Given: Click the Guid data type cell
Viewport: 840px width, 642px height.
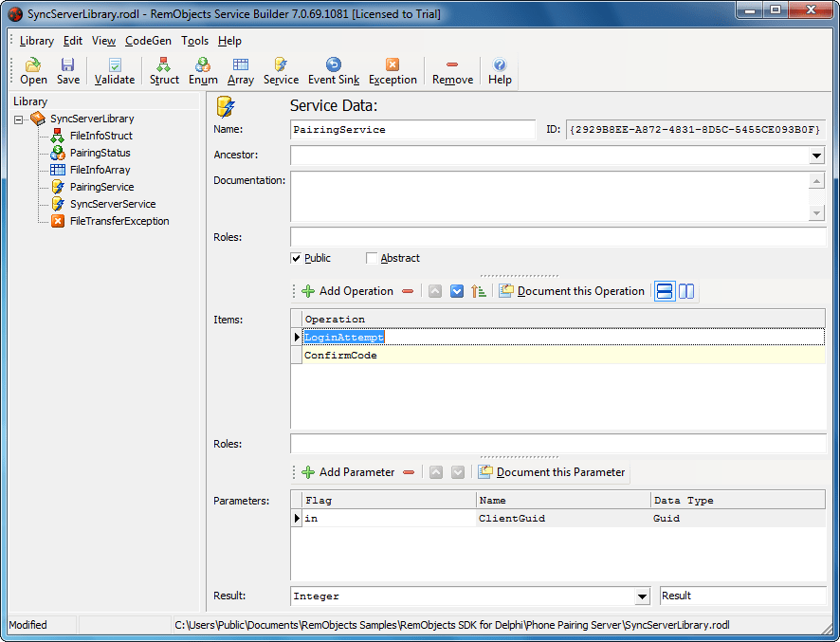Looking at the screenshot, I should click(739, 518).
